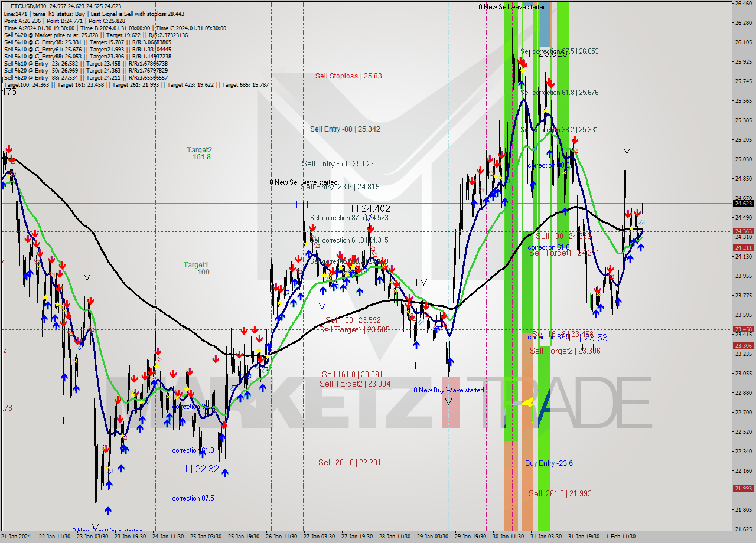Click the 'Target100: 24.363' targets line
Viewport: 756px width, 543px height.
click(136, 84)
